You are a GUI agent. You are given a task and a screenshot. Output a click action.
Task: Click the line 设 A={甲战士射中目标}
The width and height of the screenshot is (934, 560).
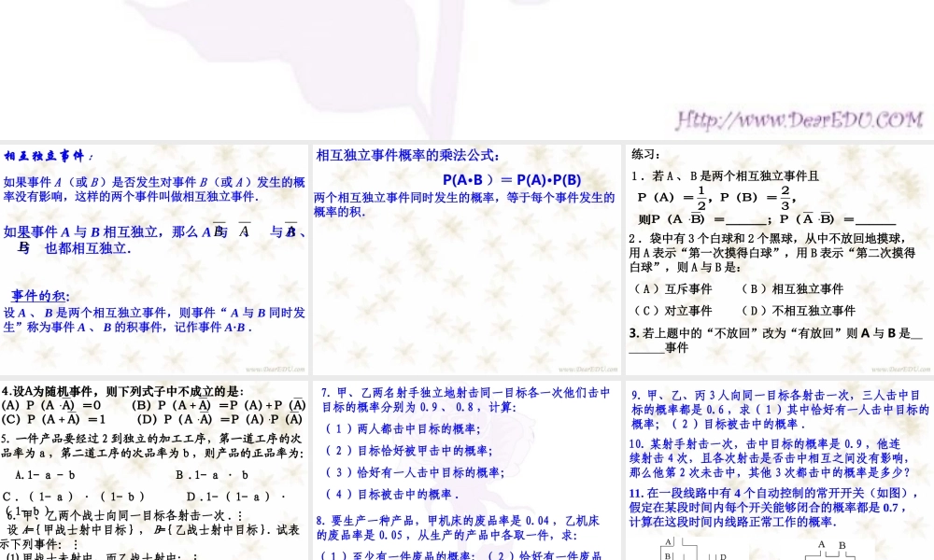pos(152,529)
